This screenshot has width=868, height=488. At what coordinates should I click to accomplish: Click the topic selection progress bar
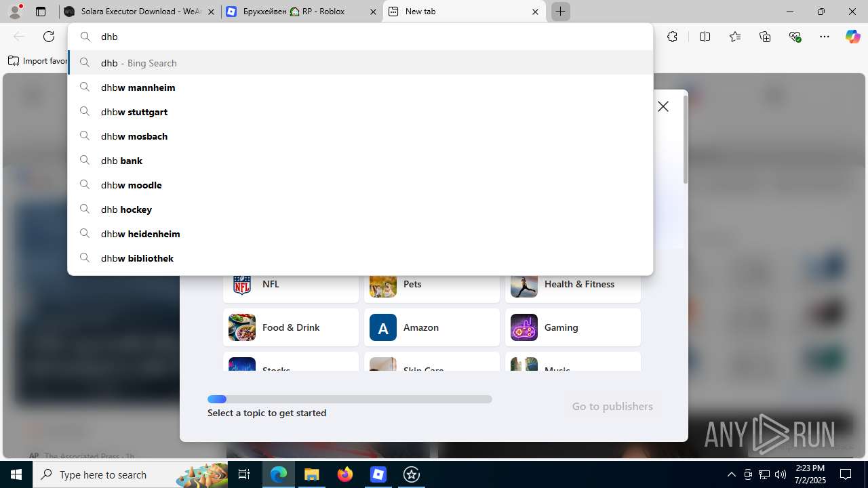[x=350, y=399]
